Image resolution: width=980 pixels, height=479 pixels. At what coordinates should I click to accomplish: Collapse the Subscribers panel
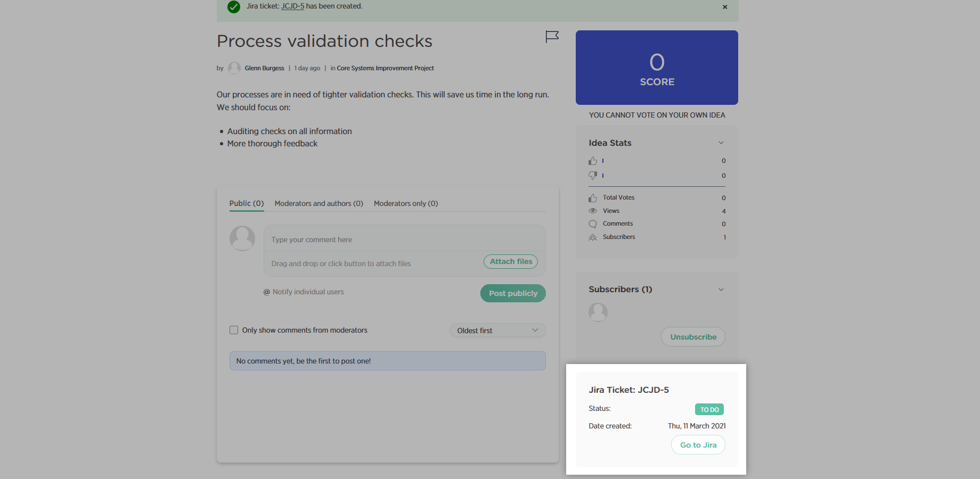[721, 290]
